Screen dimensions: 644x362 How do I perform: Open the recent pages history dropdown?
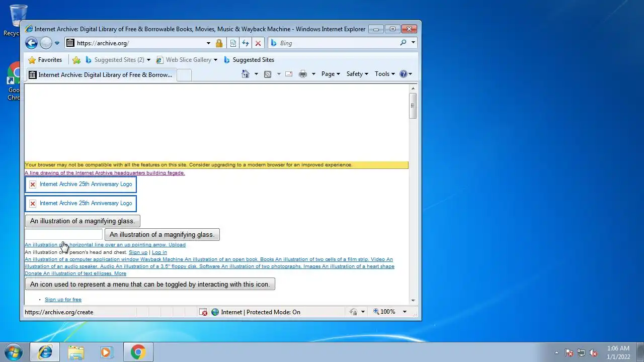[57, 43]
